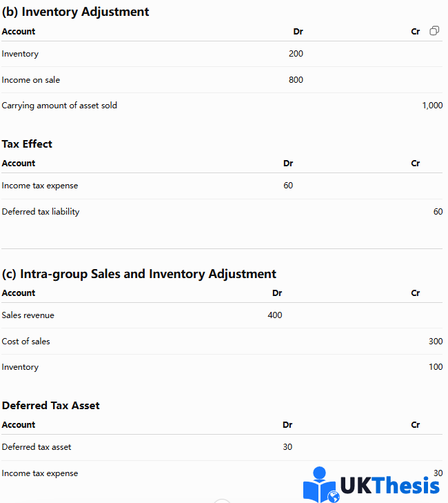
Task: Select the 800 debit amount
Action: point(296,79)
